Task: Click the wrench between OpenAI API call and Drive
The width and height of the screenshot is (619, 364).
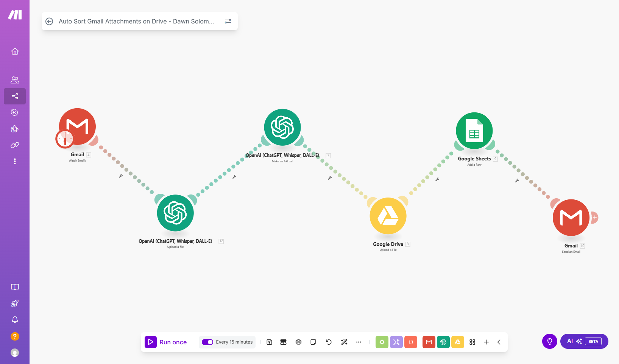Action: (330, 178)
